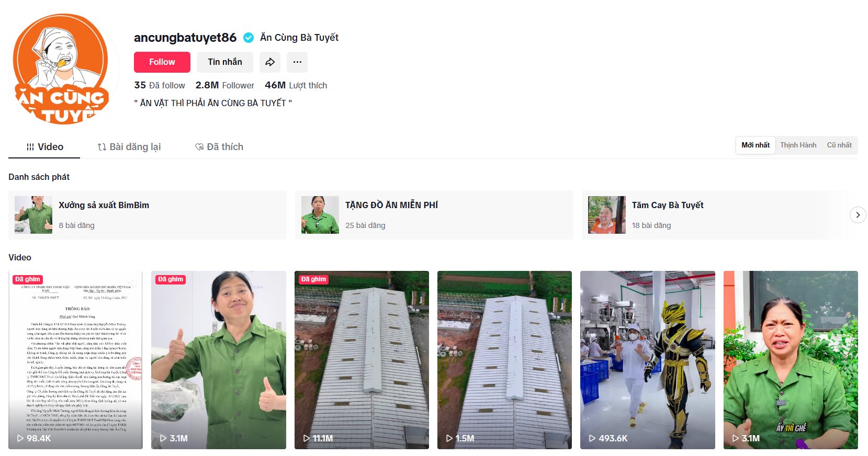This screenshot has width=868, height=456.
Task: Click the share arrow icon
Action: coord(270,62)
